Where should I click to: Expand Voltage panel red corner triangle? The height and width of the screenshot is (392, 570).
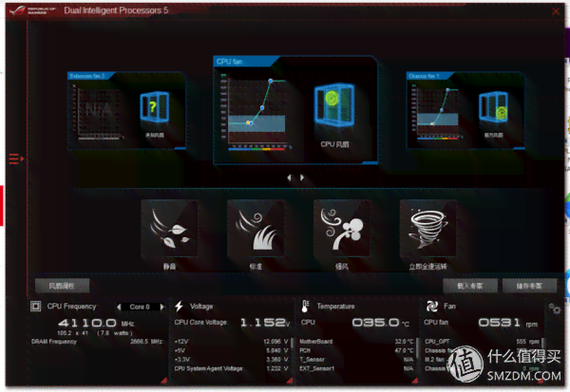coord(290,381)
